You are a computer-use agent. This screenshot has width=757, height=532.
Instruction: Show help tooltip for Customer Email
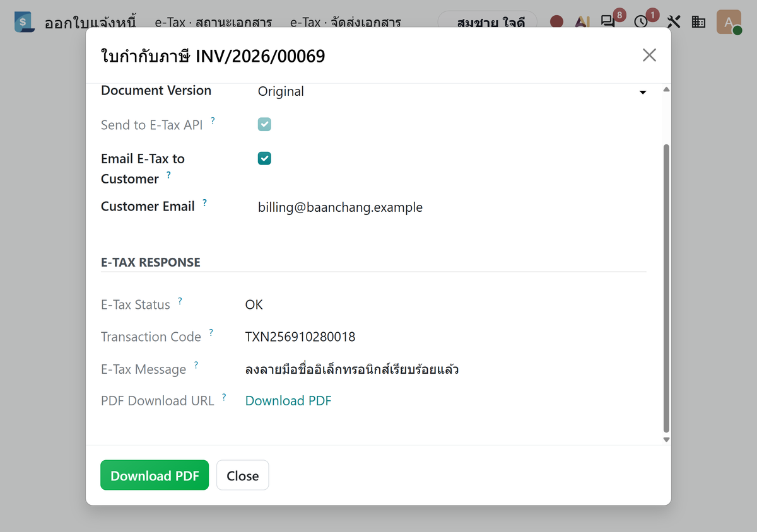204,202
